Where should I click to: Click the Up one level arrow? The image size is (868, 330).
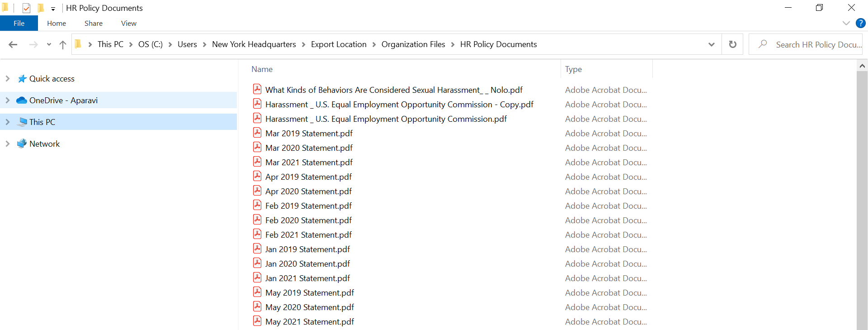[x=63, y=44]
